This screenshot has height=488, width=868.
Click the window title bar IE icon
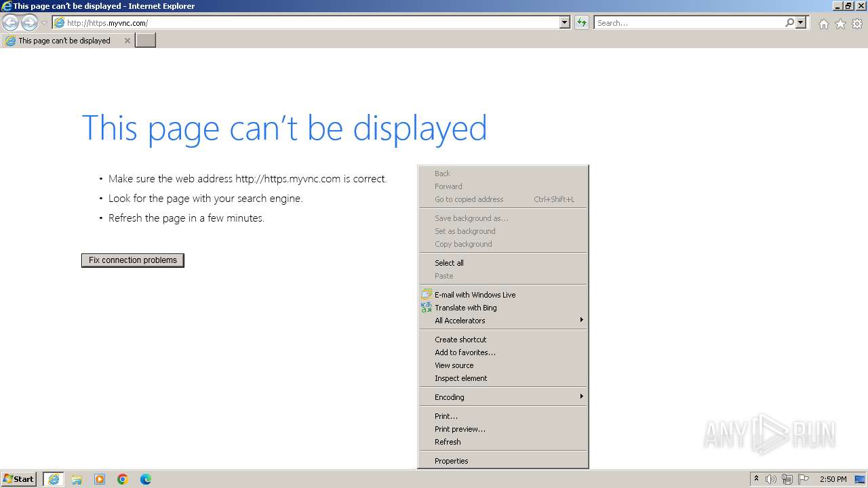tap(7, 6)
